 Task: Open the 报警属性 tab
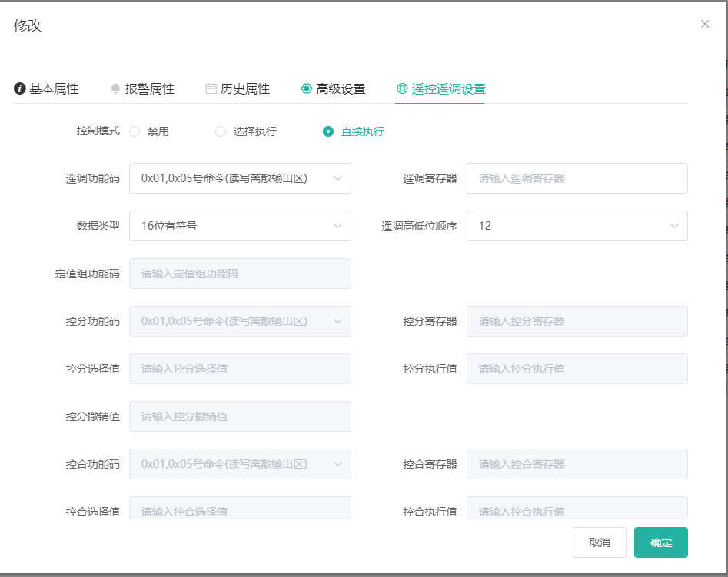142,88
